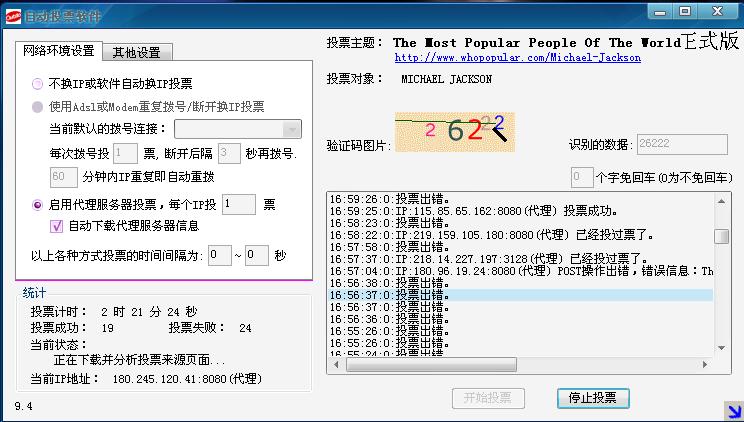Click the 投票失败 count 24
This screenshot has height=422, width=744.
coord(245,328)
